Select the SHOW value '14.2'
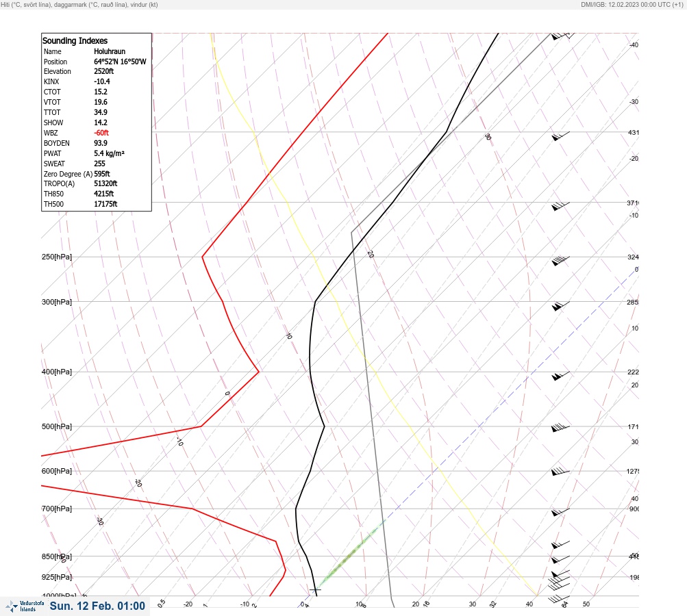Image resolution: width=687 pixels, height=616 pixels. click(101, 123)
